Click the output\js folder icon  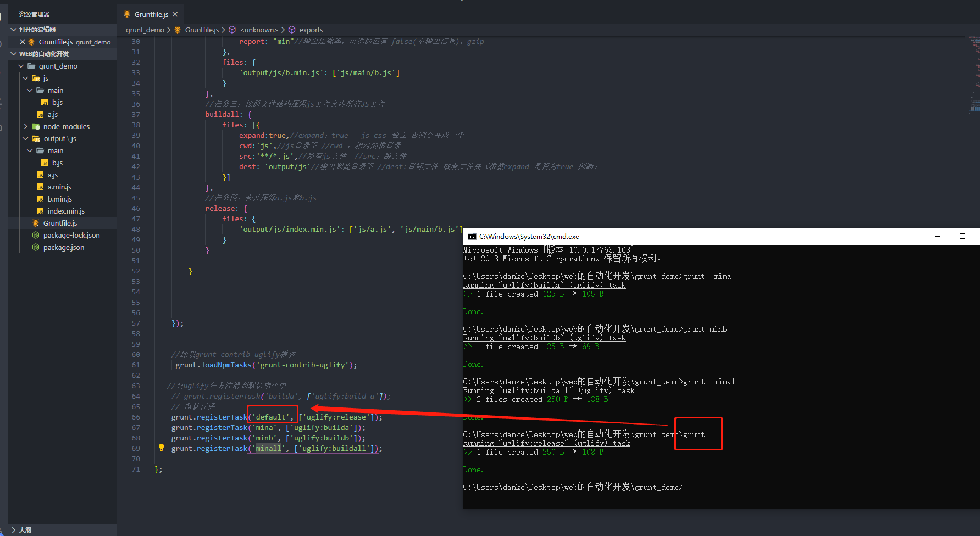(36, 138)
